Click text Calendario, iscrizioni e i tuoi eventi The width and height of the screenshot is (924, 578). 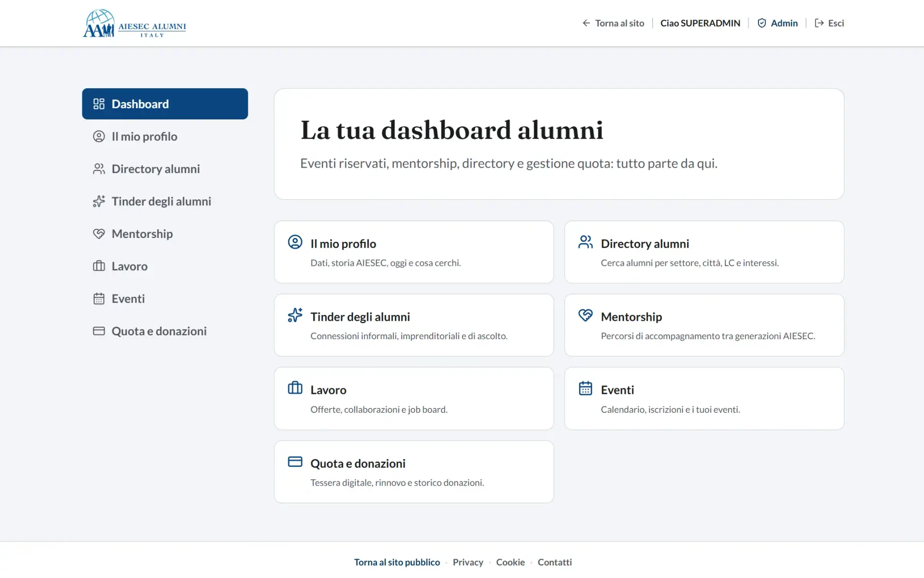pyautogui.click(x=670, y=409)
